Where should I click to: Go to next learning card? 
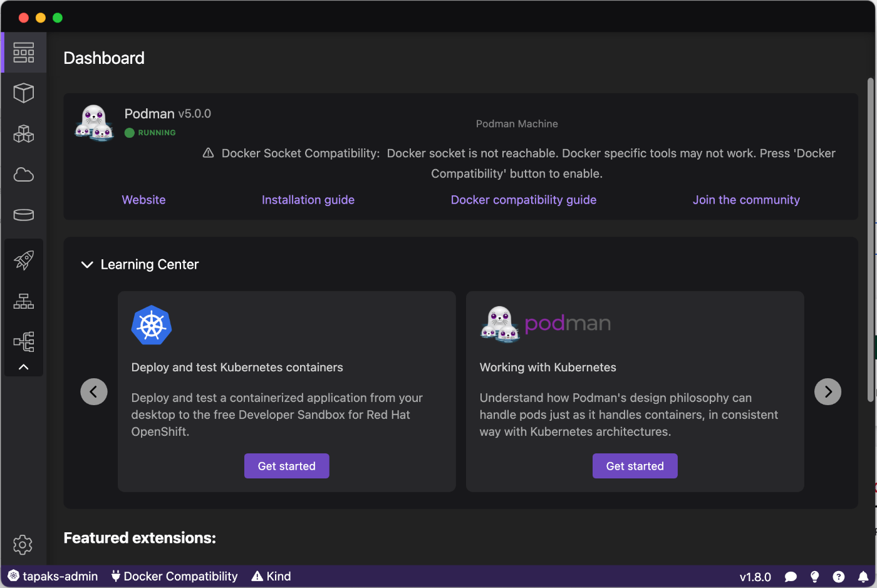pos(828,392)
